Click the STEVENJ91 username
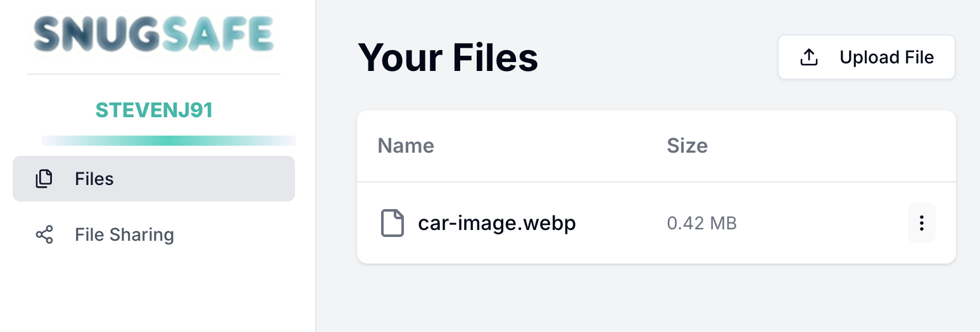The width and height of the screenshot is (980, 332). pyautogui.click(x=154, y=111)
